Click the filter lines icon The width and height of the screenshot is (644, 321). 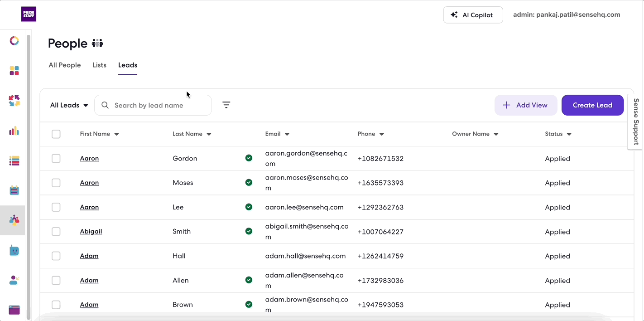pos(226,105)
